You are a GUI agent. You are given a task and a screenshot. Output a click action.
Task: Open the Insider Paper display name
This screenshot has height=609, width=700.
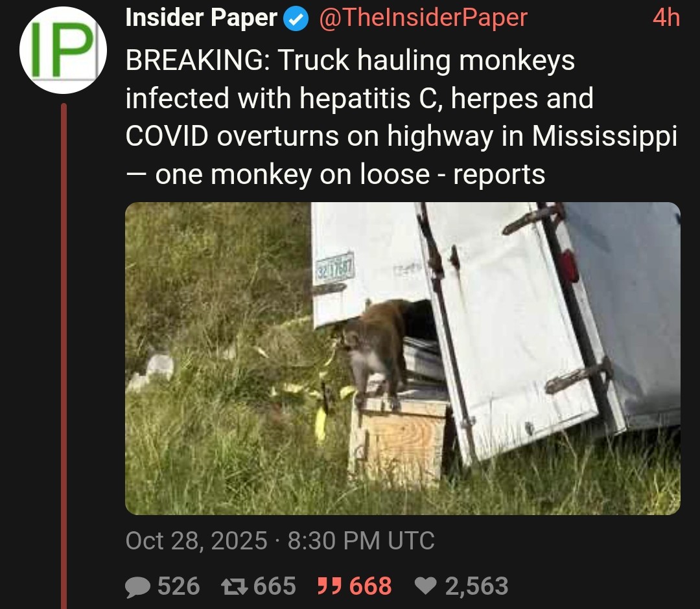(x=202, y=18)
